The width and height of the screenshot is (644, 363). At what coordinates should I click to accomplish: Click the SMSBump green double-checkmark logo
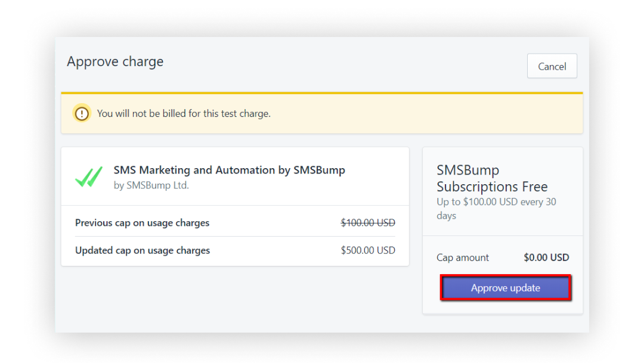(x=89, y=177)
